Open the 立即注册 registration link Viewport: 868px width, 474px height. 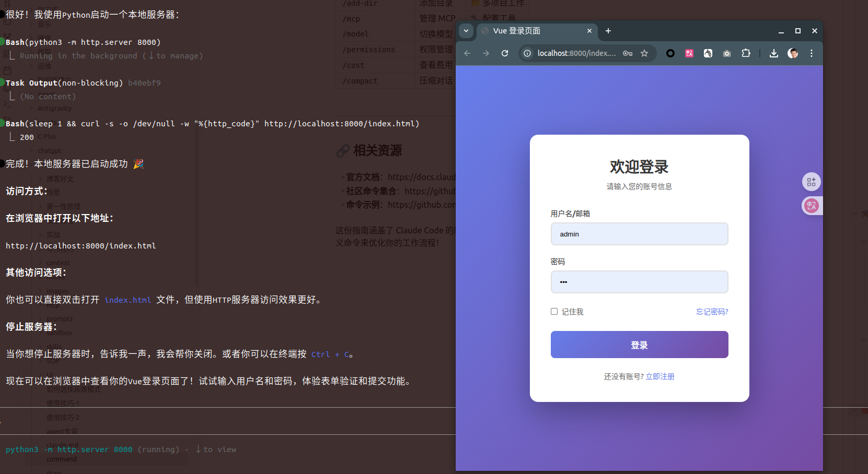click(660, 376)
